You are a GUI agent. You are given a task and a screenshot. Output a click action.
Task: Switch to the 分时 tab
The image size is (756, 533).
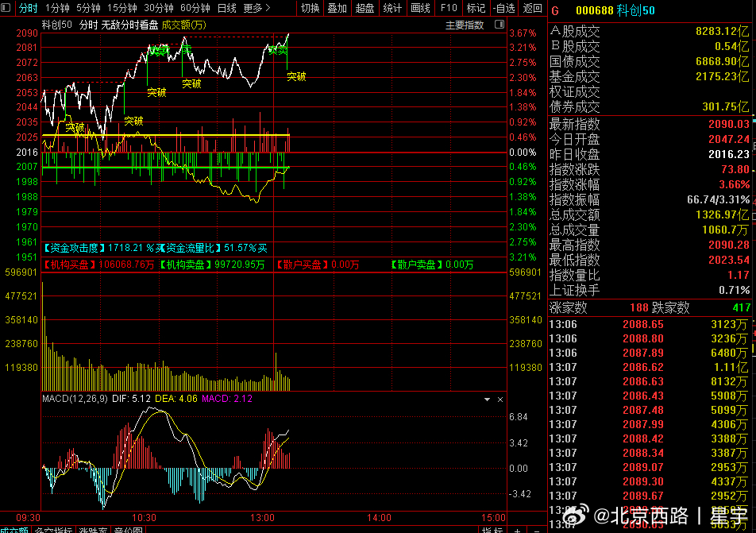point(28,8)
